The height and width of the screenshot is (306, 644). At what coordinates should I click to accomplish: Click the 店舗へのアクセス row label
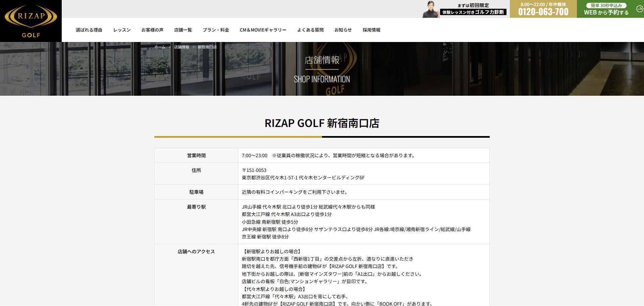(x=196, y=252)
